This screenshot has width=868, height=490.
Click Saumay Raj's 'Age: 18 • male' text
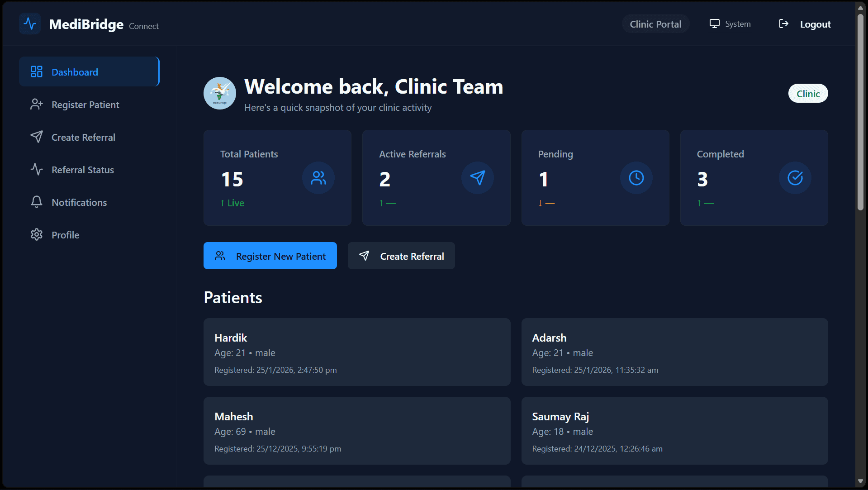pyautogui.click(x=562, y=432)
